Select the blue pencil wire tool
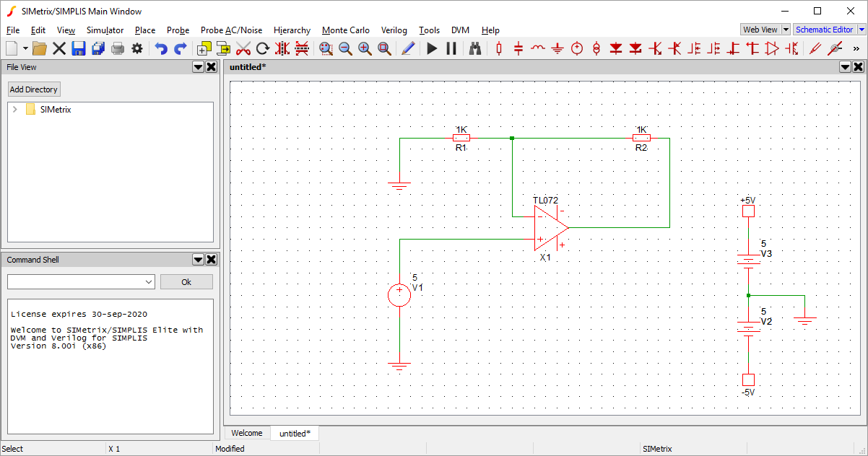 coord(408,48)
